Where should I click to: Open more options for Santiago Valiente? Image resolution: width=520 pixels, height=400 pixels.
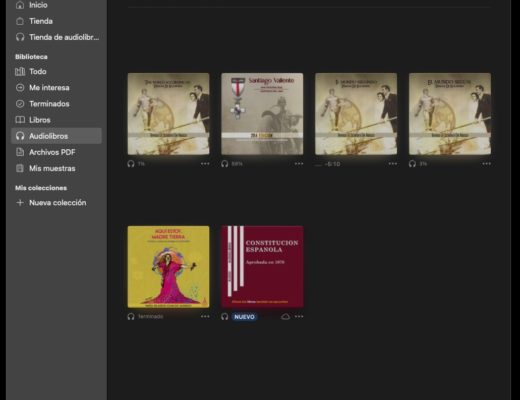pyautogui.click(x=299, y=164)
